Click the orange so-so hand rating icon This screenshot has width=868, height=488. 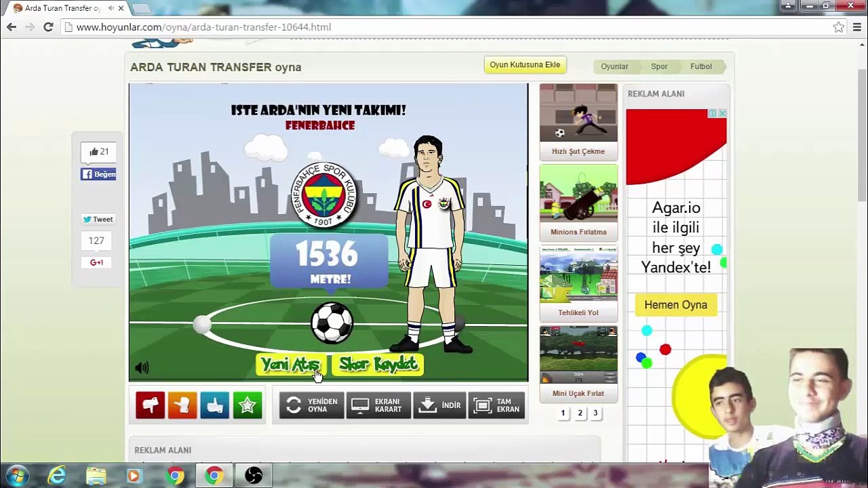(182, 405)
